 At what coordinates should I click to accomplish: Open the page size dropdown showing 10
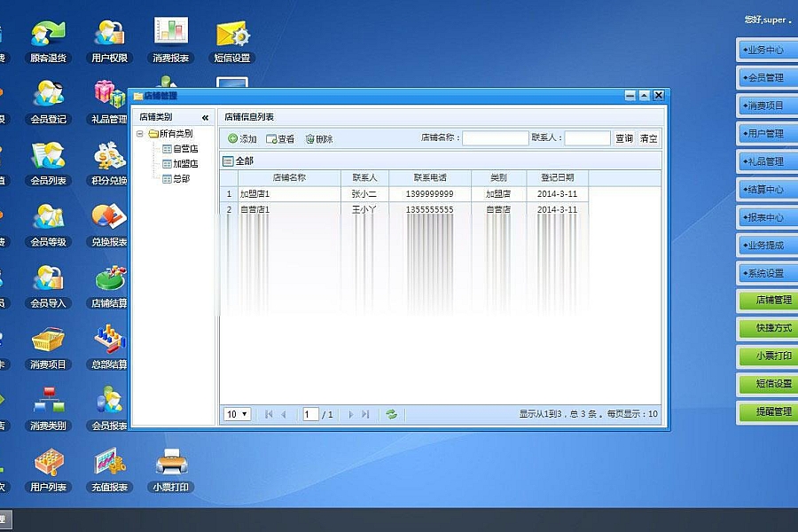[237, 414]
